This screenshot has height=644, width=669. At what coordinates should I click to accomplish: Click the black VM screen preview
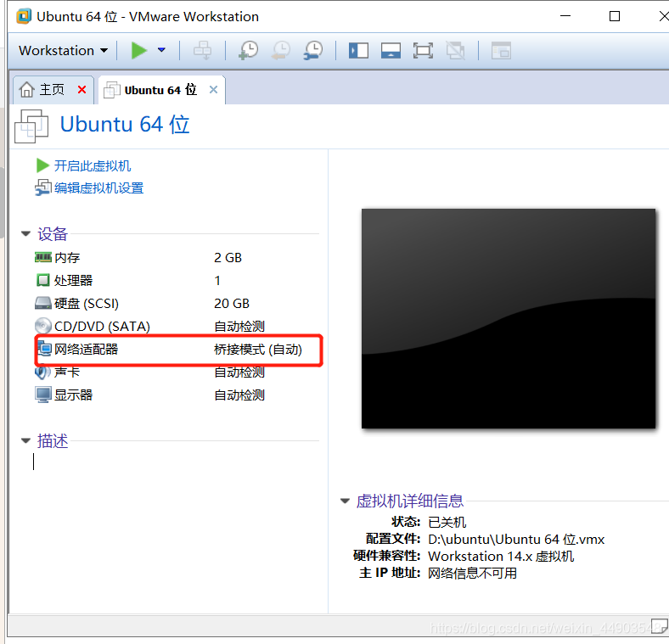coord(509,318)
